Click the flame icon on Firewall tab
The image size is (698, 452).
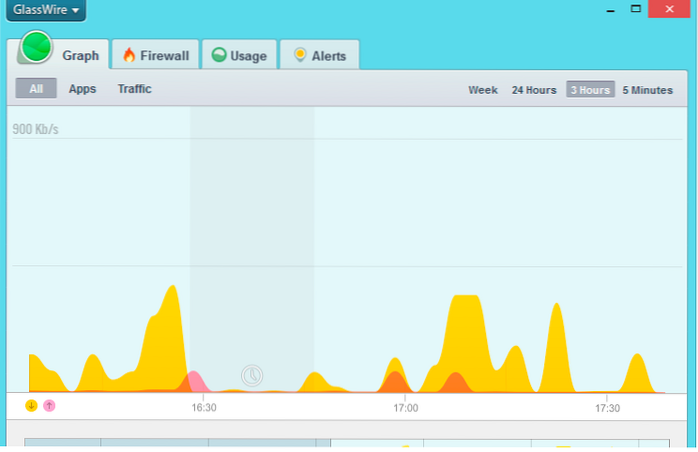(129, 56)
